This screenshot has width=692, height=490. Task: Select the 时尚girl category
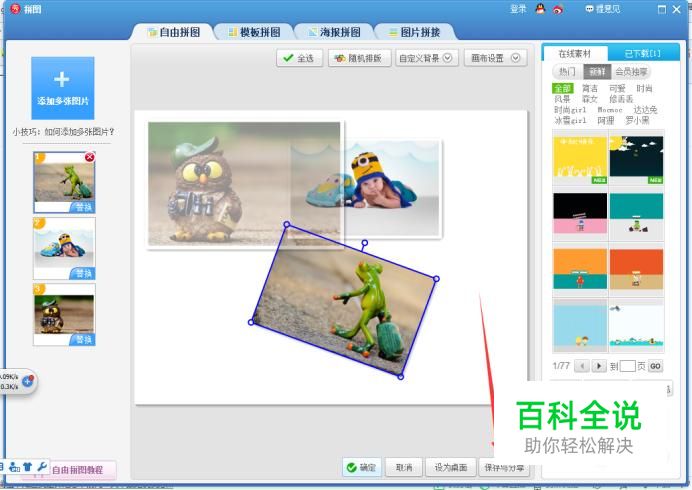click(570, 109)
